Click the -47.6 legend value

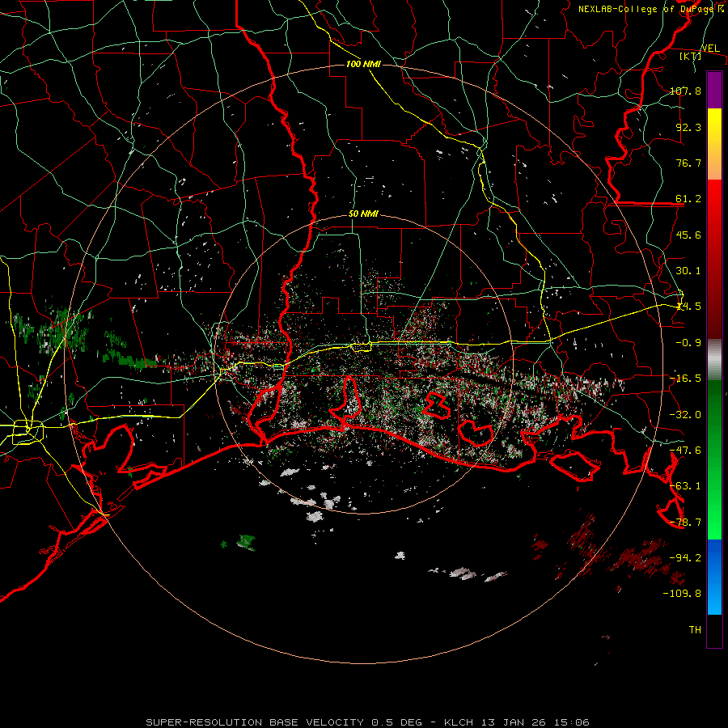click(x=685, y=451)
